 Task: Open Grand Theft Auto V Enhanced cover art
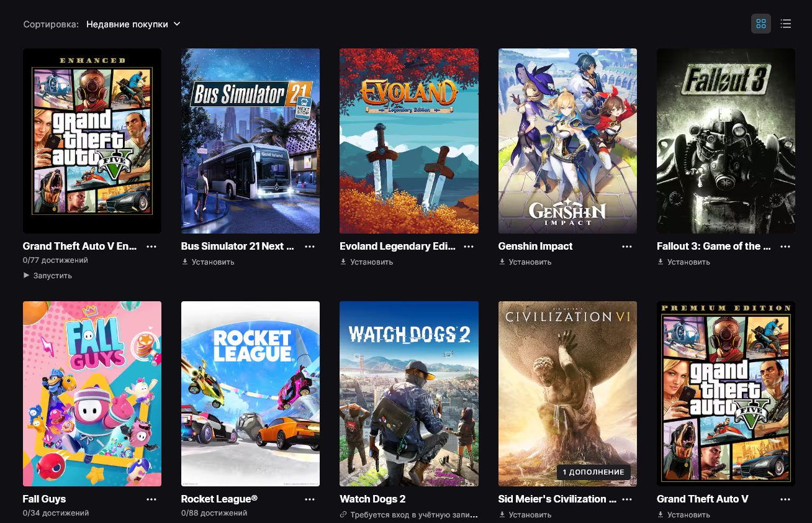pyautogui.click(x=92, y=141)
